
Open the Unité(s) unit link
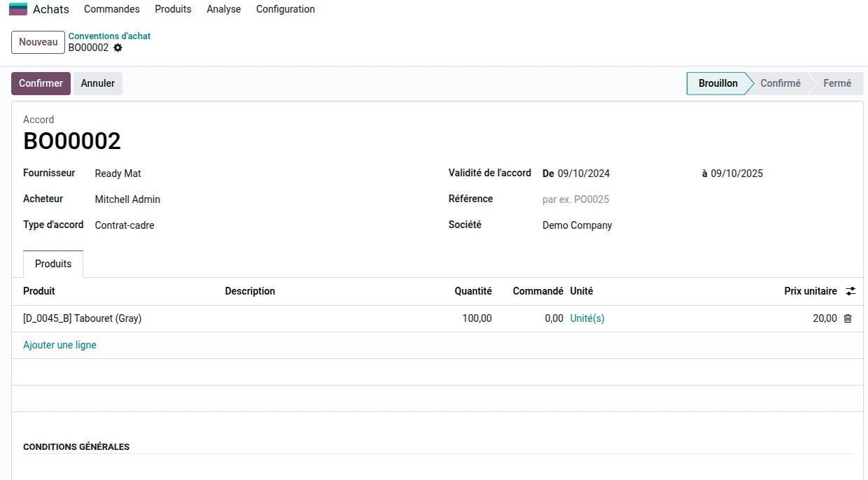[587, 318]
